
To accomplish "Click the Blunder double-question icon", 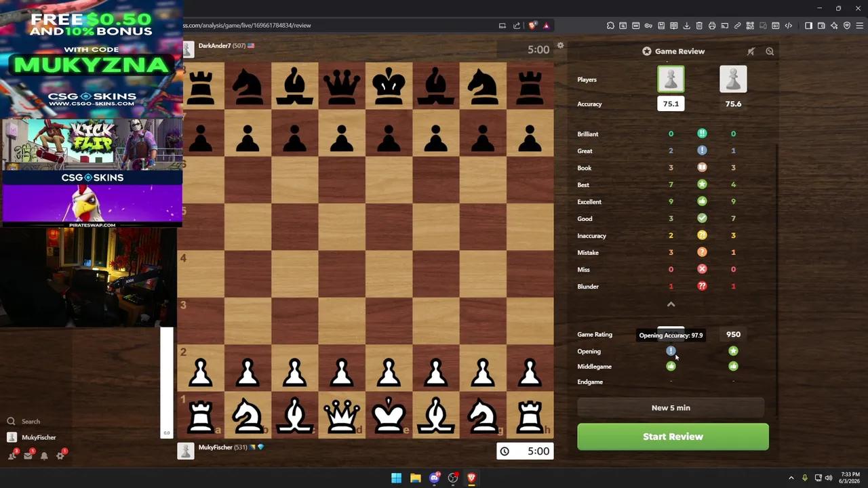I will pos(702,286).
